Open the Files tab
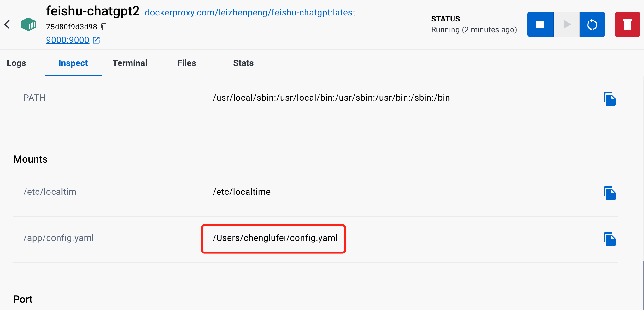 186,63
